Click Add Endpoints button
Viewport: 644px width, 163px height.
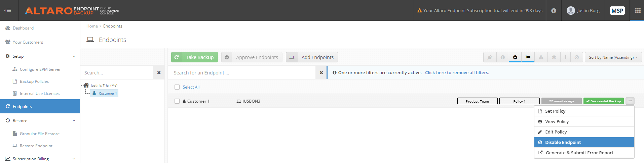click(x=312, y=57)
